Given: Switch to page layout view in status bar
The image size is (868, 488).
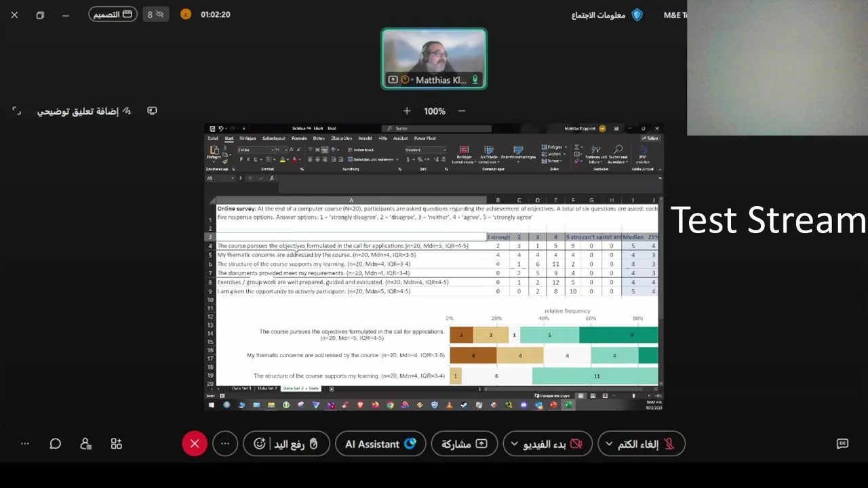Looking at the screenshot, I should (x=593, y=396).
